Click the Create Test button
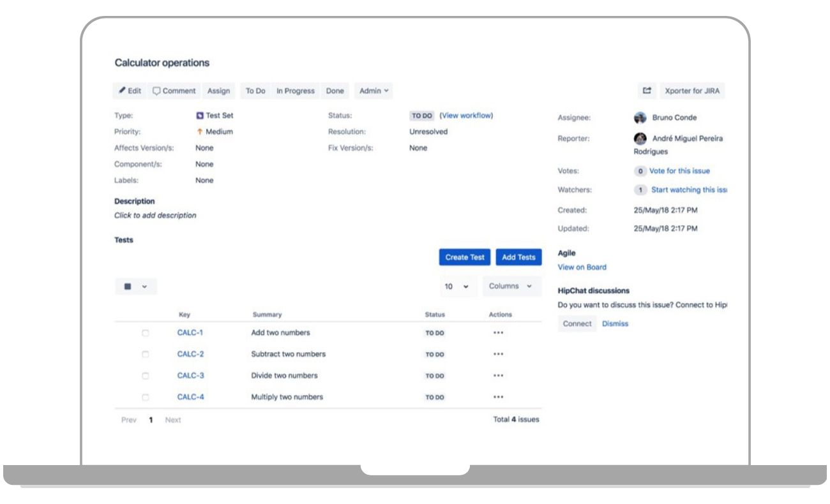This screenshot has width=830, height=504. pyautogui.click(x=464, y=257)
